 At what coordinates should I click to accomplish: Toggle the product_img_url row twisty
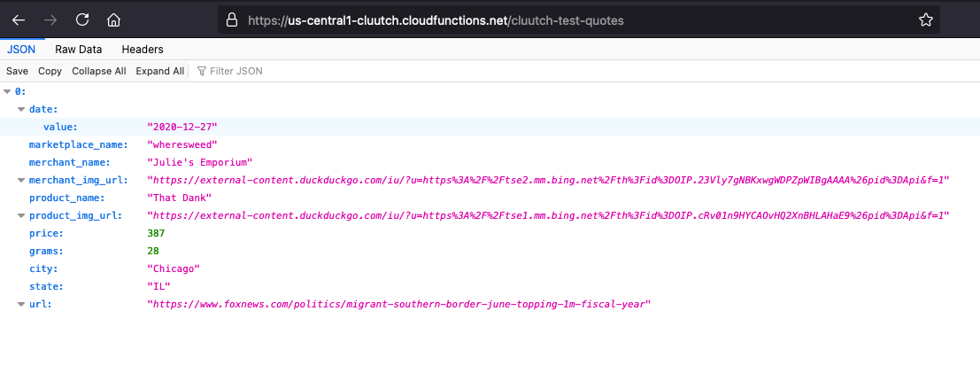click(20, 216)
